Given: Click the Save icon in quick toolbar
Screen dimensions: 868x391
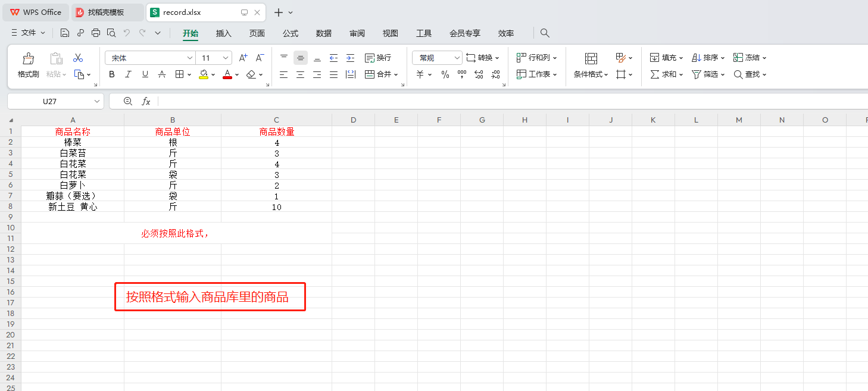Looking at the screenshot, I should coord(65,33).
